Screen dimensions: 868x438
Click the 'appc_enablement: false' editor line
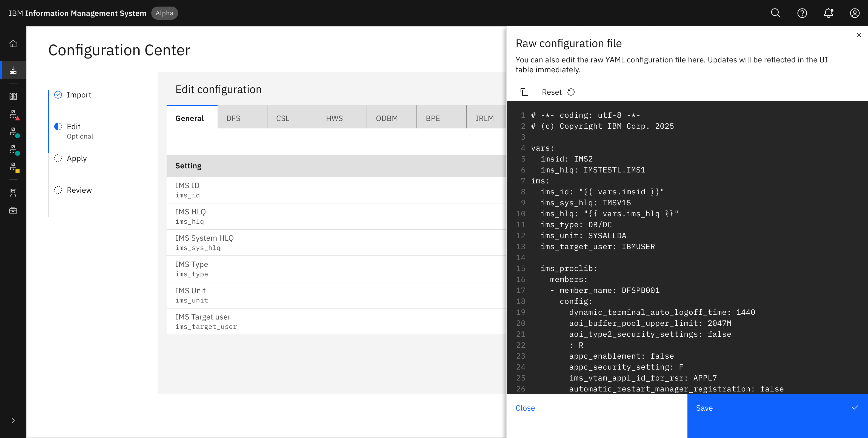(x=621, y=356)
